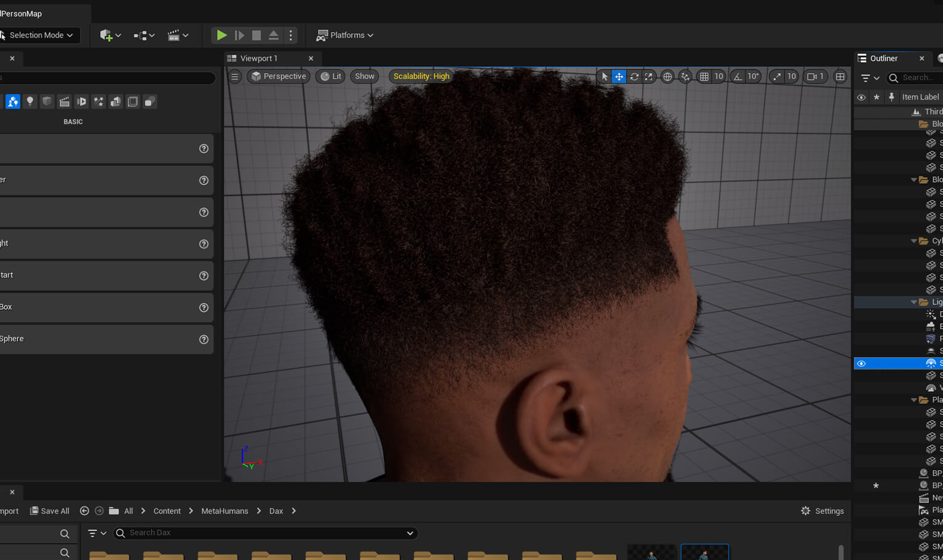Select the Cinematic clapperboard category icon
Image resolution: width=943 pixels, height=560 pixels.
tap(64, 101)
